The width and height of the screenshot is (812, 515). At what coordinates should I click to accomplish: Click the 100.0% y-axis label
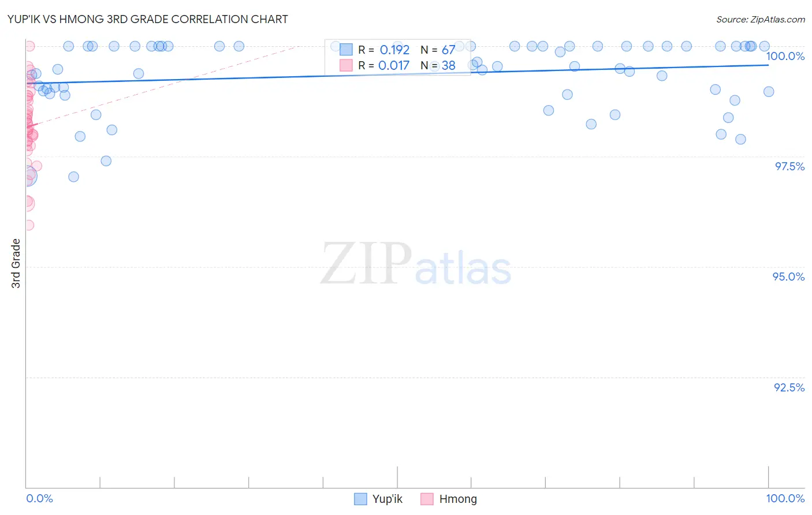[785, 56]
